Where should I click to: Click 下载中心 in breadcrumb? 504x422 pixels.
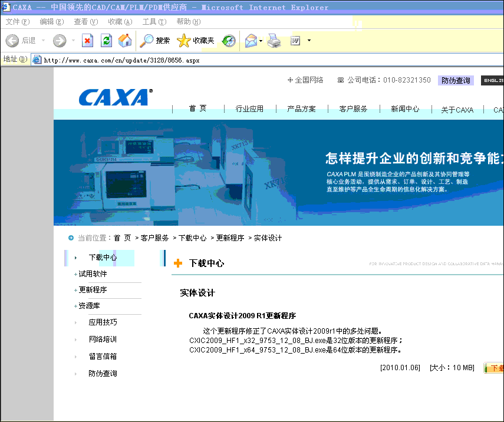[x=193, y=238]
